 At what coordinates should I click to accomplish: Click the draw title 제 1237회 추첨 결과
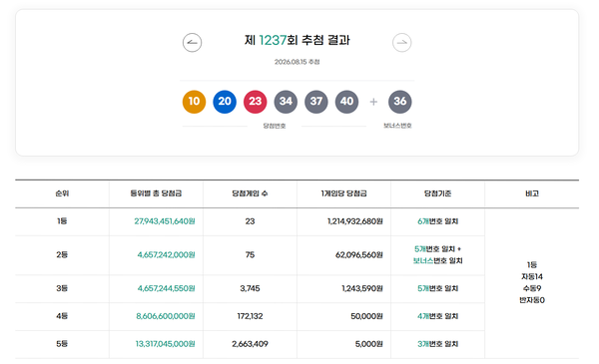click(298, 40)
